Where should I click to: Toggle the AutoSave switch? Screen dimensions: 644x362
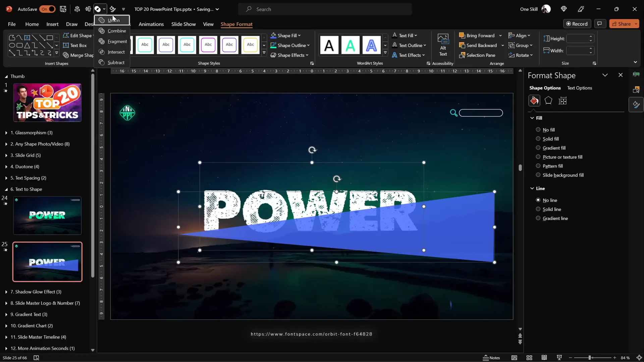(47, 9)
